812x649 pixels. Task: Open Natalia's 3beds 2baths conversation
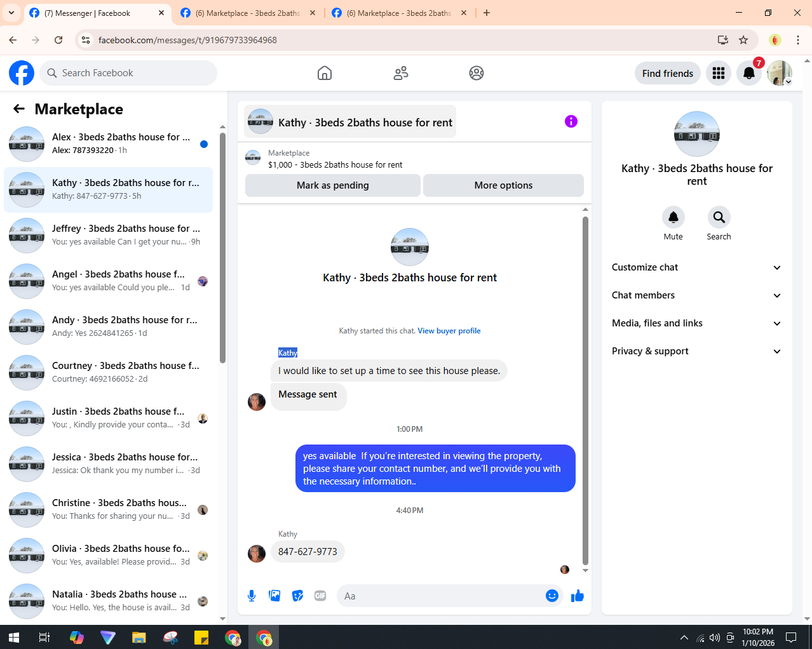click(108, 601)
